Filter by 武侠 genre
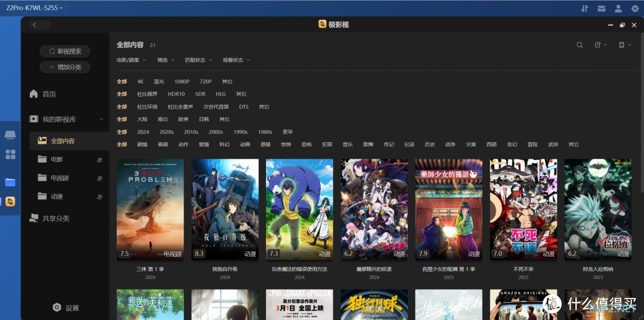This screenshot has width=644, height=320. tap(553, 145)
